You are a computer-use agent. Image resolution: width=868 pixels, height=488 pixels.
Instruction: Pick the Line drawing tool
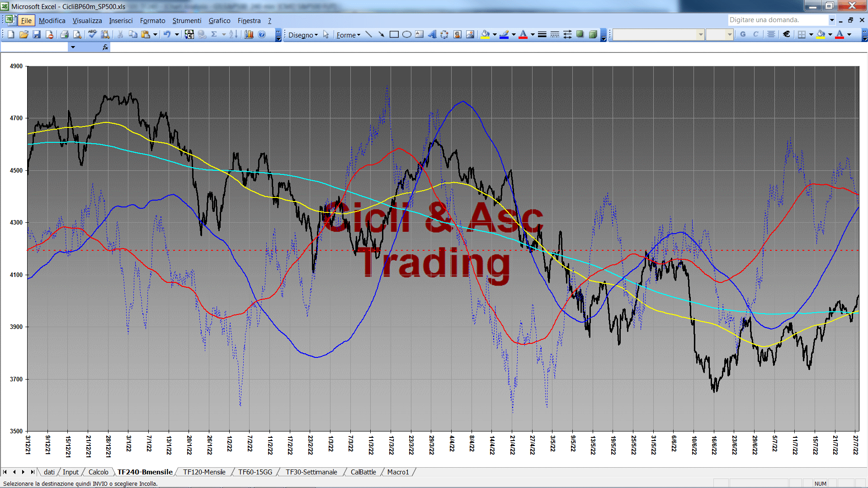click(369, 35)
